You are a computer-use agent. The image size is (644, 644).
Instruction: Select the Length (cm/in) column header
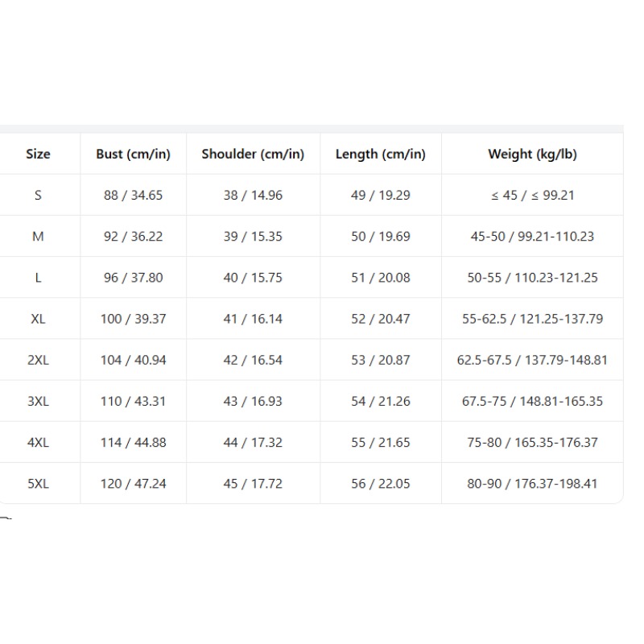[x=380, y=154]
